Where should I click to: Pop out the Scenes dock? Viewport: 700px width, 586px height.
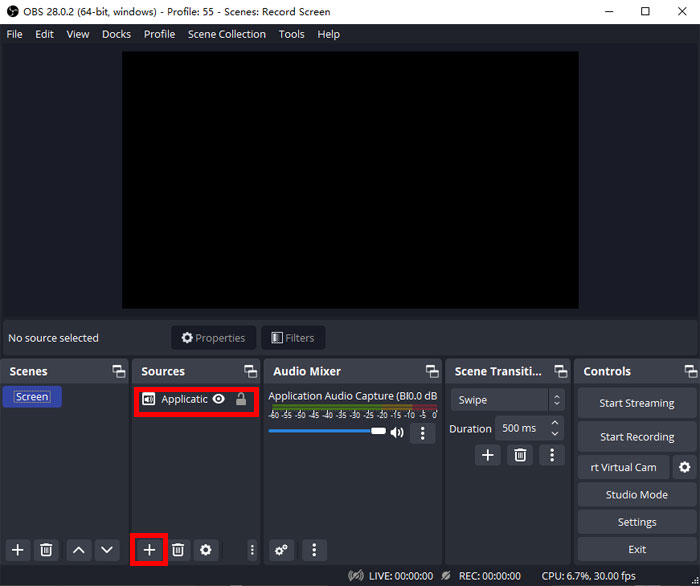tap(119, 371)
